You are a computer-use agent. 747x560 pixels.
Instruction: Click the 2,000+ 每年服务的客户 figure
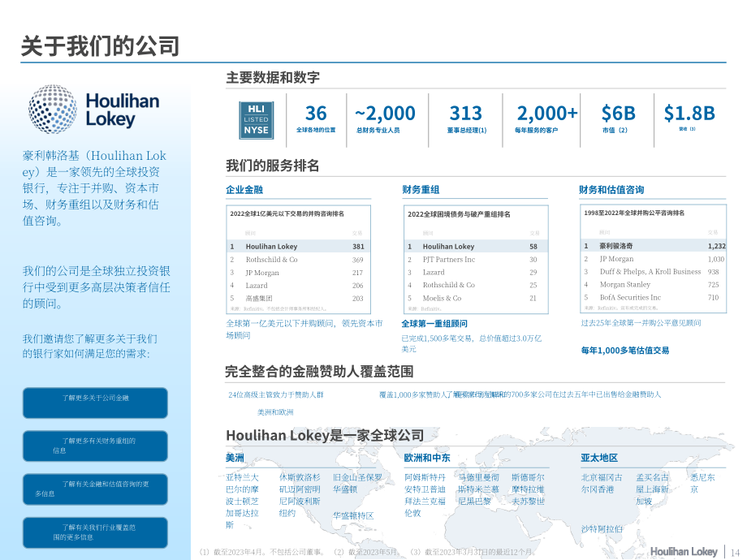click(x=547, y=119)
